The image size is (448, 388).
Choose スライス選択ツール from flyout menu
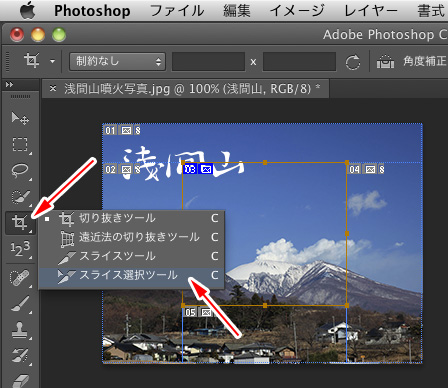point(132,276)
